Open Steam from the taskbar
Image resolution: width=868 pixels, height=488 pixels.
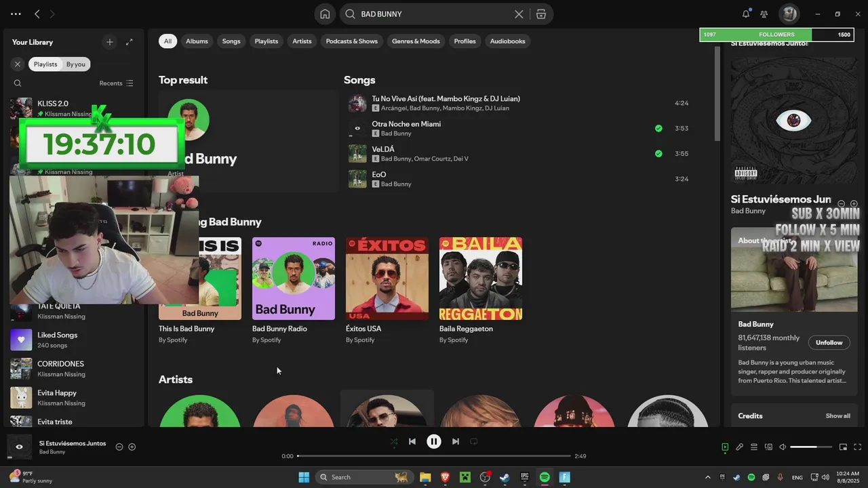click(x=505, y=477)
